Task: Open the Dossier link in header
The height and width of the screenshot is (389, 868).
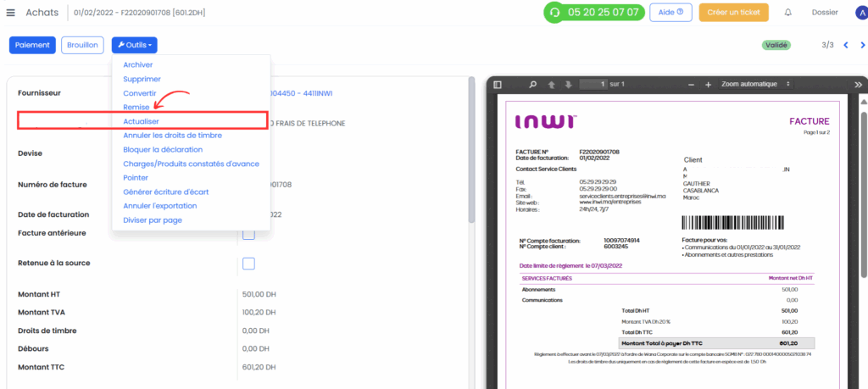Action: click(825, 12)
